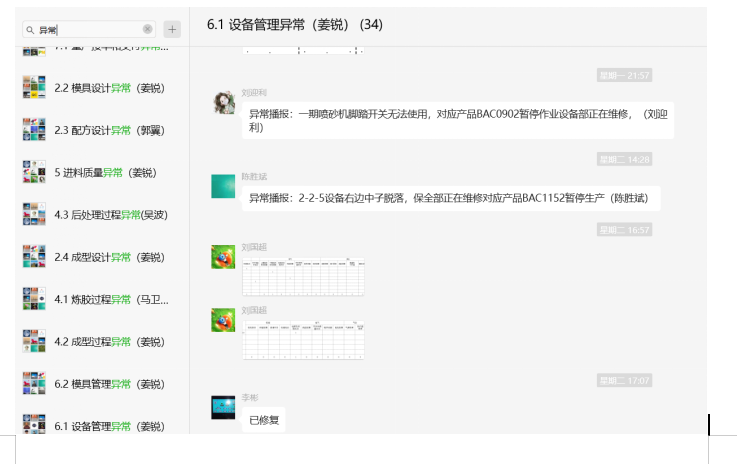Click the group avatar for 2.2 模具设计异常
Viewport: 751px width, 470px height.
[34, 87]
